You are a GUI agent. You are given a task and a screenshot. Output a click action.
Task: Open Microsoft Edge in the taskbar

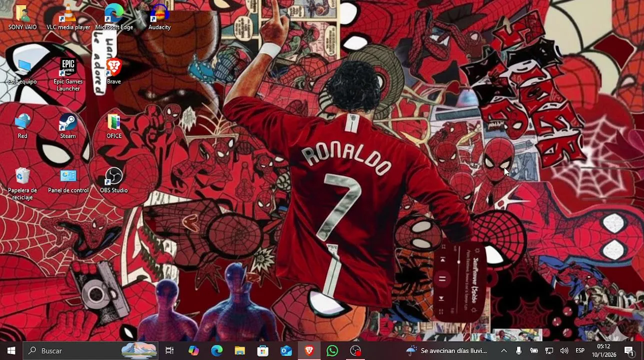tap(216, 350)
